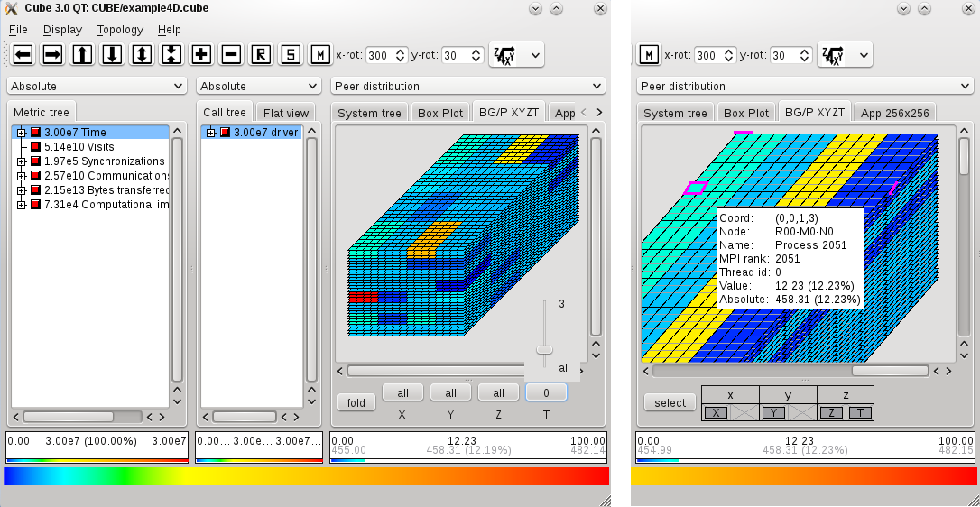This screenshot has height=507, width=980.
Task: Switch to System tree tab in left window
Action: pos(369,113)
